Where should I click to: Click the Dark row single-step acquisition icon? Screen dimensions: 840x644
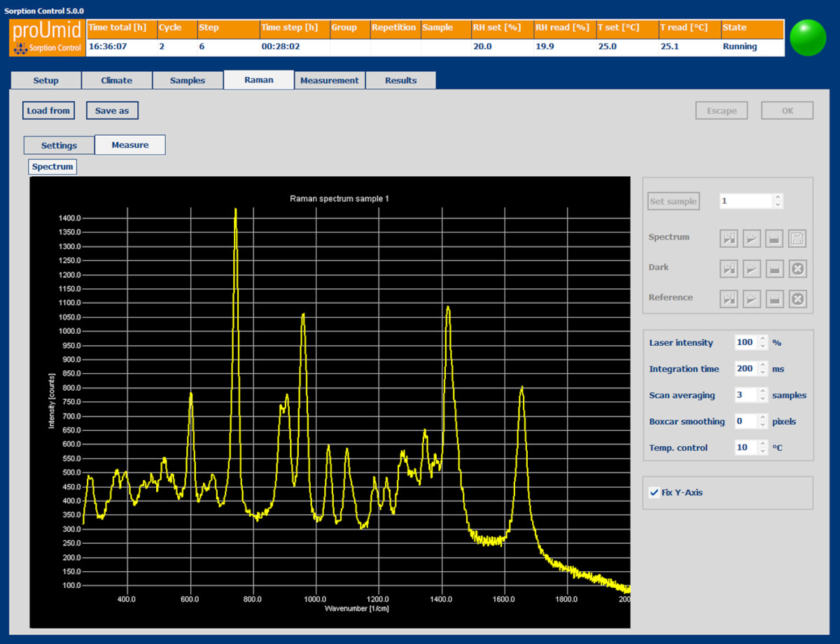click(729, 268)
